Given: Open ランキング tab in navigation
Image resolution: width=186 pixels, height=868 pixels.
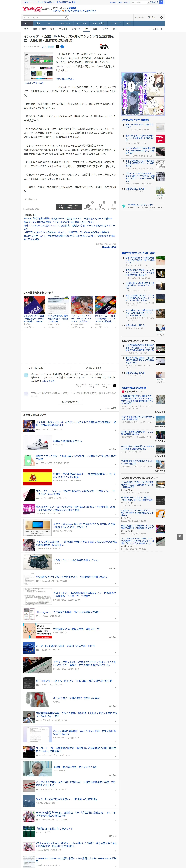Looking at the screenshot, I should click(115, 24).
